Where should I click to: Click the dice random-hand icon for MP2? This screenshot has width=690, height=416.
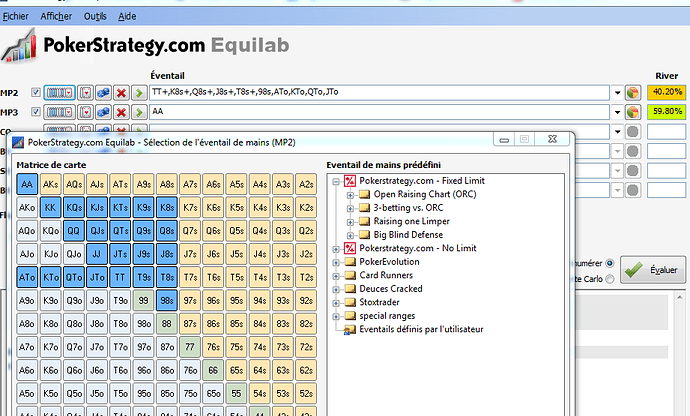coord(103,93)
